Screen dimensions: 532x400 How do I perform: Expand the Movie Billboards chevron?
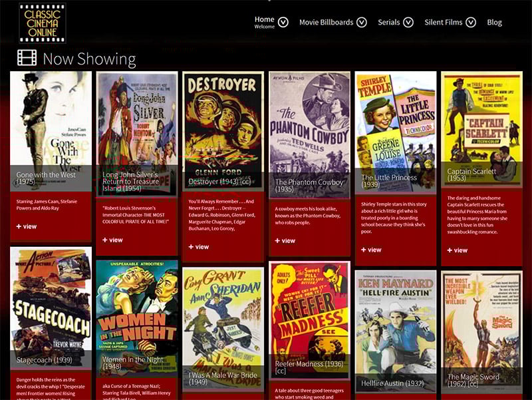[x=361, y=23]
